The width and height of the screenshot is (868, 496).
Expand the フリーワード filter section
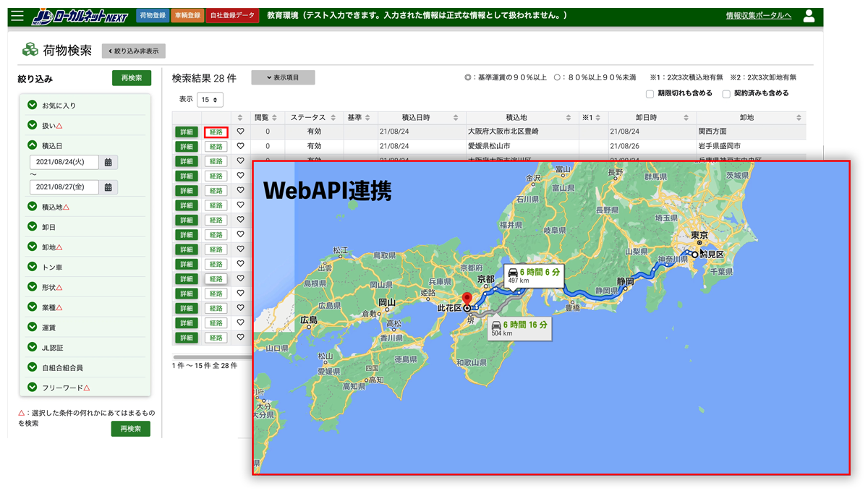pos(33,388)
